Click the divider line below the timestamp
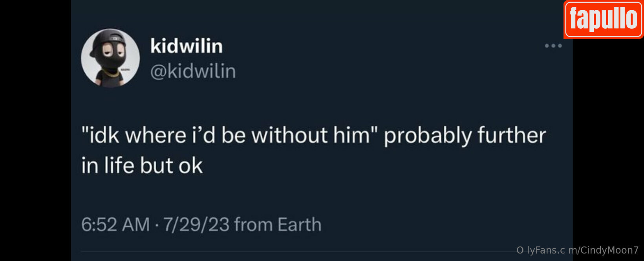The height and width of the screenshot is (261, 644). point(298,252)
